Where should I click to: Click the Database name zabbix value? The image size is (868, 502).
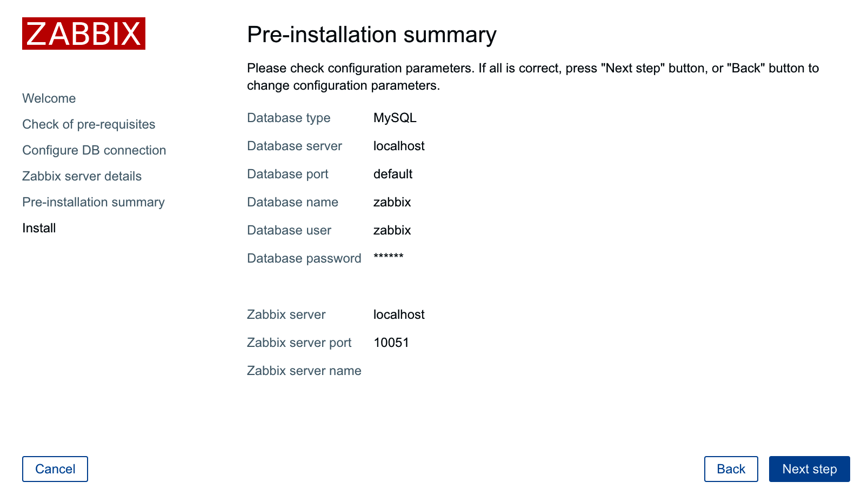pyautogui.click(x=392, y=202)
